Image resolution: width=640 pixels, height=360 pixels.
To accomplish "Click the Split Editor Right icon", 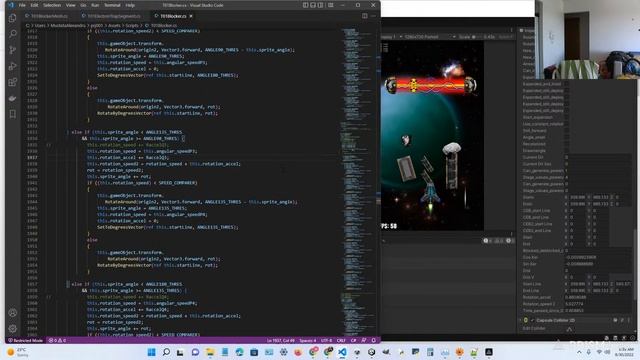I will 364,16.
